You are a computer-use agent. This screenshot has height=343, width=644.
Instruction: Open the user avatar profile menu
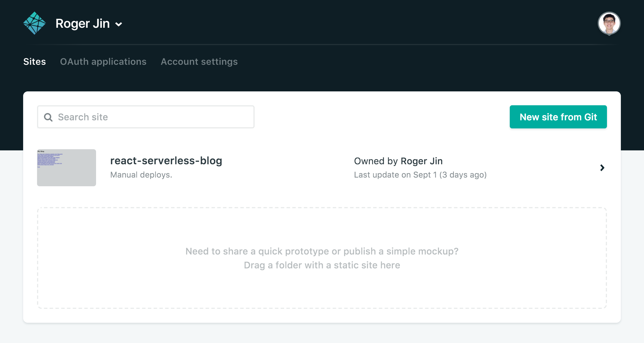(609, 23)
